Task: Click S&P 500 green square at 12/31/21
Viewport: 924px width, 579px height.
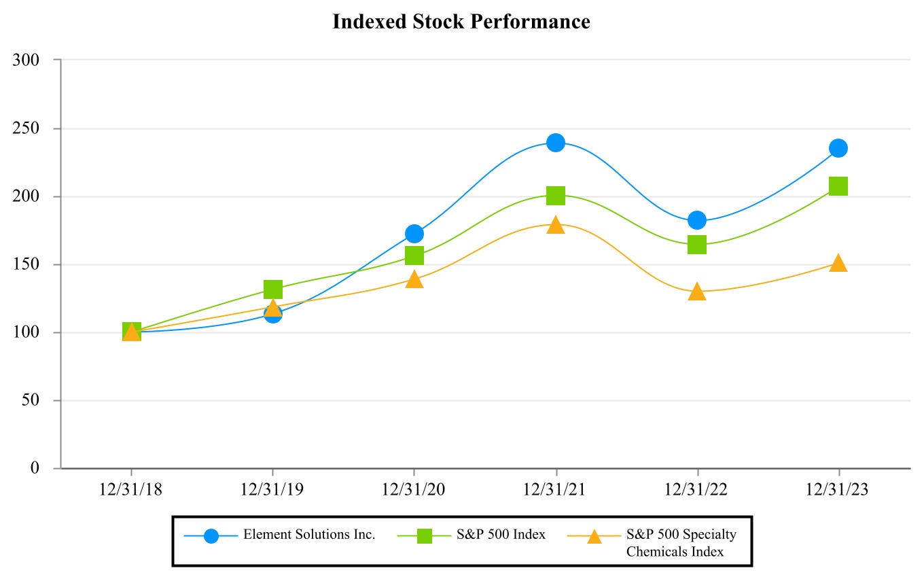Action: coord(556,196)
